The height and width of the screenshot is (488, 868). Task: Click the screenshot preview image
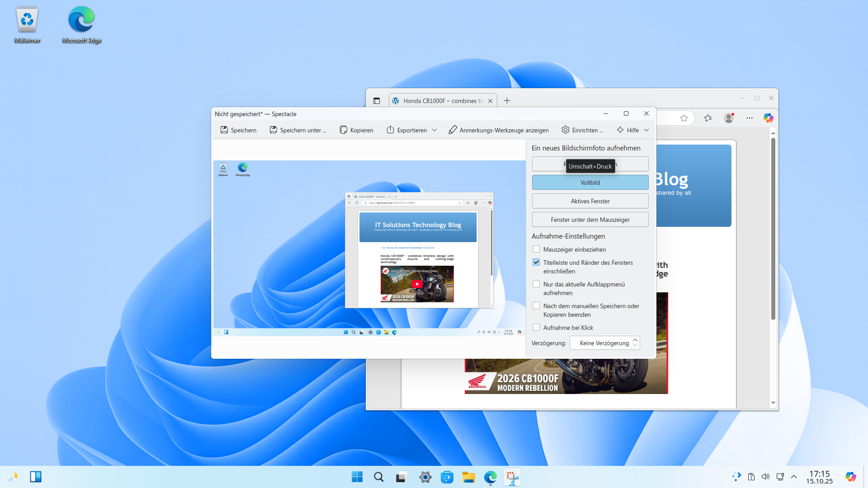[x=368, y=248]
